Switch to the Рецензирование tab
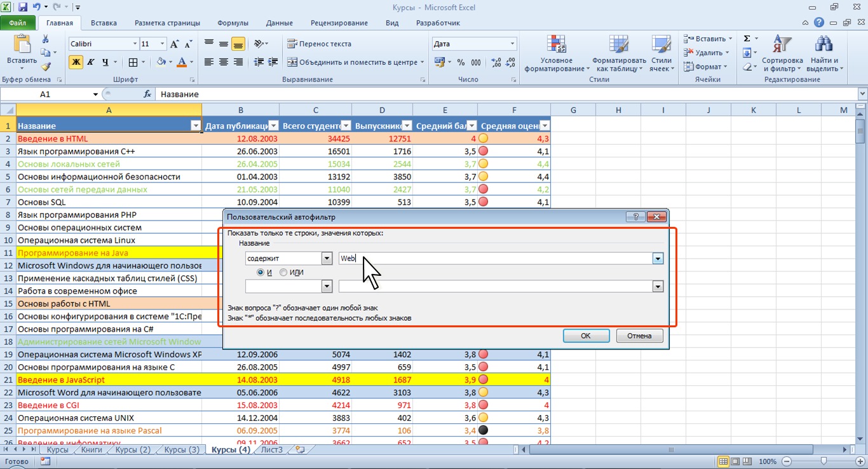The width and height of the screenshot is (868, 469). click(x=339, y=23)
